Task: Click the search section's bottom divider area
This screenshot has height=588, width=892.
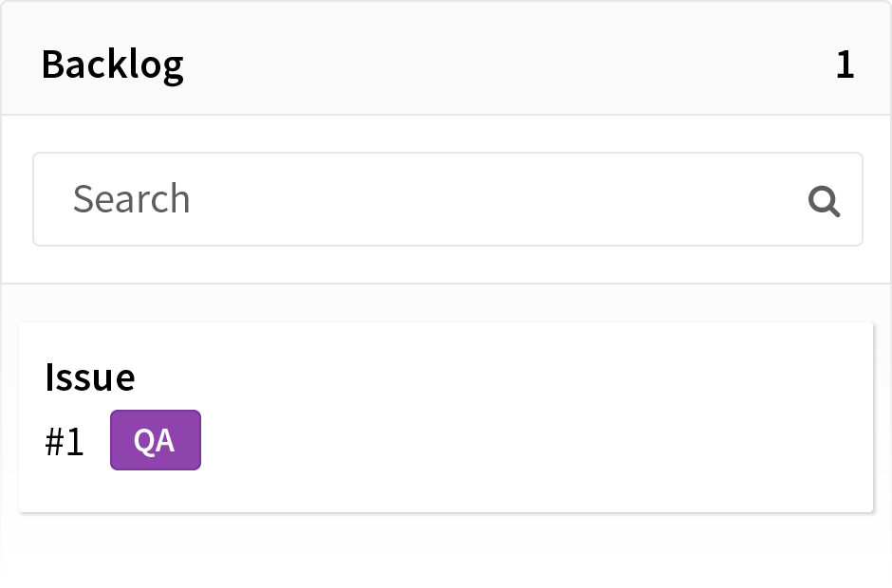Action: coord(446,284)
